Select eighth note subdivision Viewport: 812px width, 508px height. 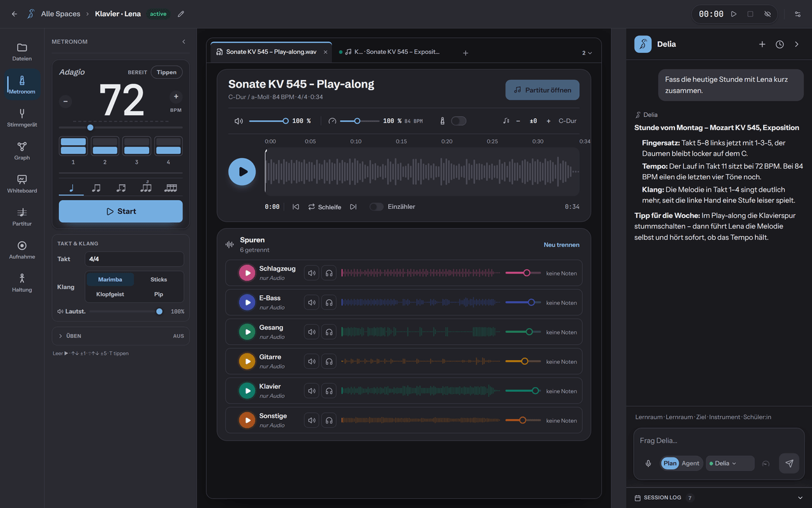pyautogui.click(x=96, y=188)
